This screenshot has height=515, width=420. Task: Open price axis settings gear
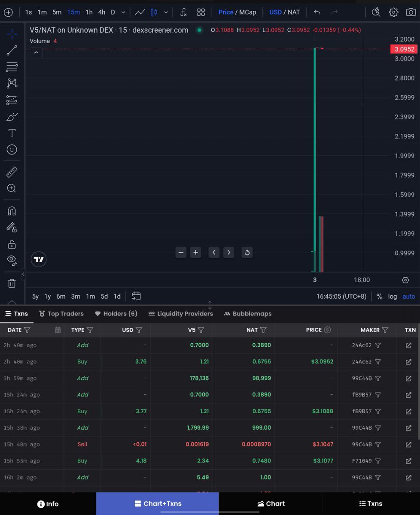pyautogui.click(x=405, y=280)
